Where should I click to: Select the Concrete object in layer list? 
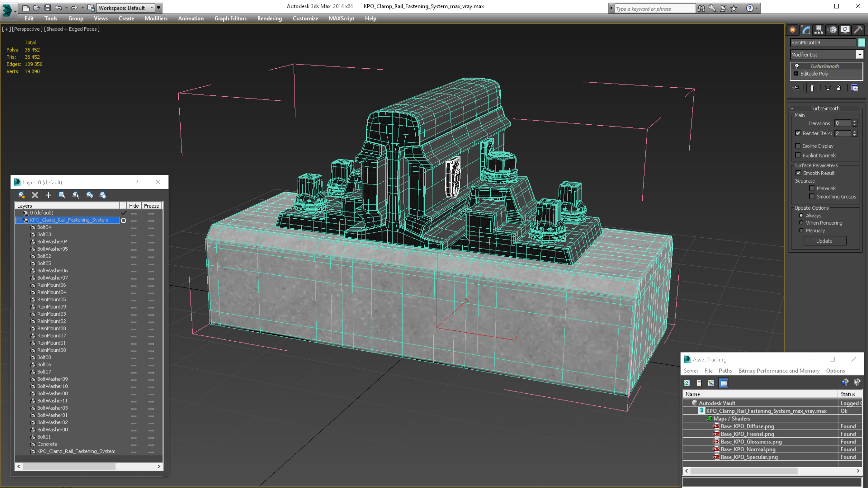click(x=47, y=444)
